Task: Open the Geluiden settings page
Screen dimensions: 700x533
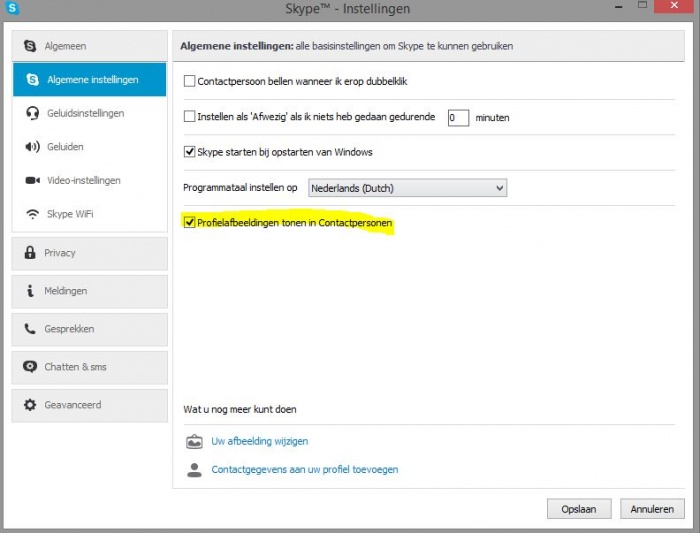Action: click(89, 147)
